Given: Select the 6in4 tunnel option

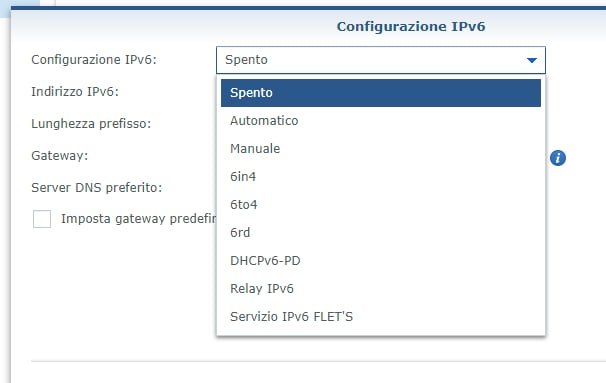Looking at the screenshot, I should click(381, 177).
